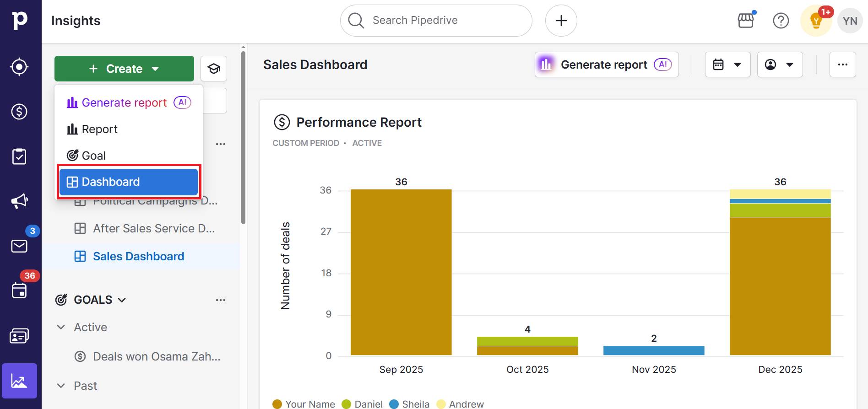Screen dimensions: 868x409
Task: Collapse the Past goals group
Action: 61,386
